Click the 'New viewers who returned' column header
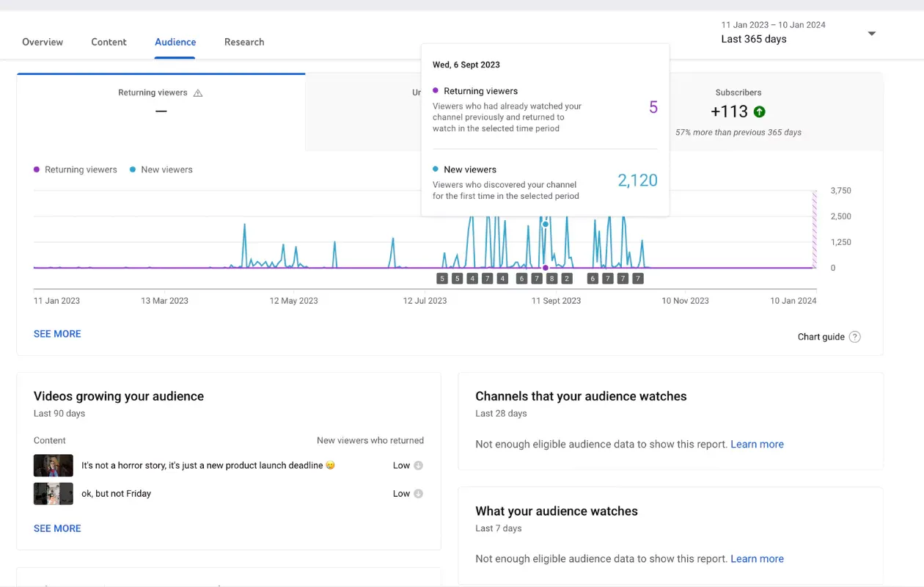 tap(370, 441)
